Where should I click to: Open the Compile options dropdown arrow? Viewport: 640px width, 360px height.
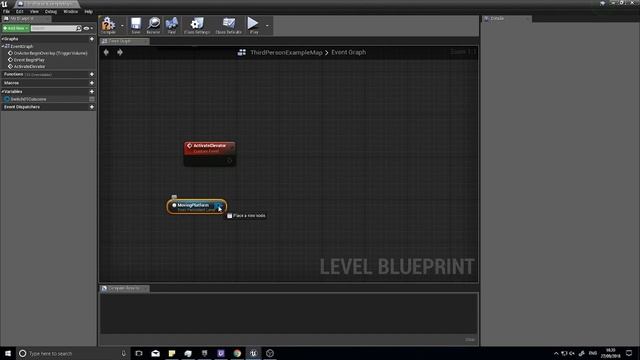pyautogui.click(x=122, y=26)
